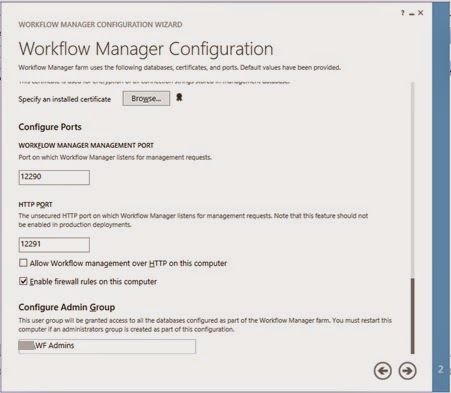This screenshot has height=393, width=451.
Task: Click the vertical scrollbar thumb
Action: [413, 316]
